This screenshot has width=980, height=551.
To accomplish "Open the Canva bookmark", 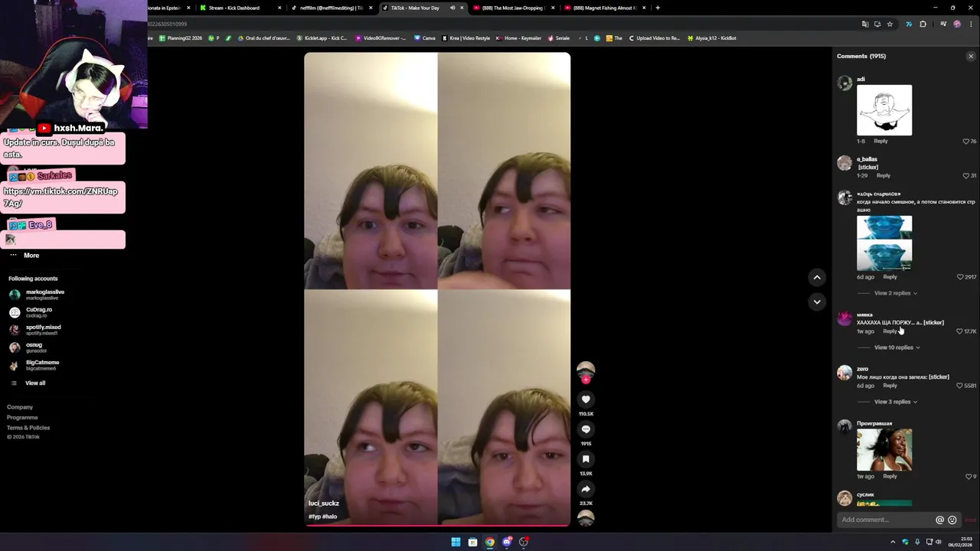I will pos(425,37).
